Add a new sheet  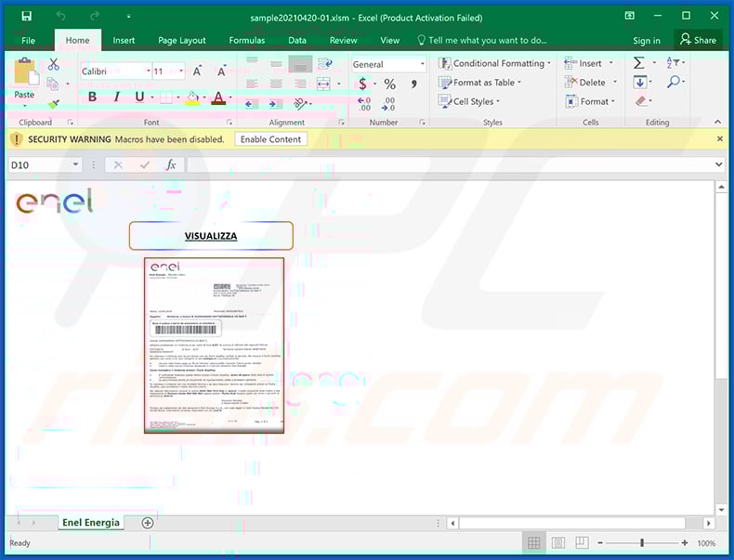[x=148, y=523]
